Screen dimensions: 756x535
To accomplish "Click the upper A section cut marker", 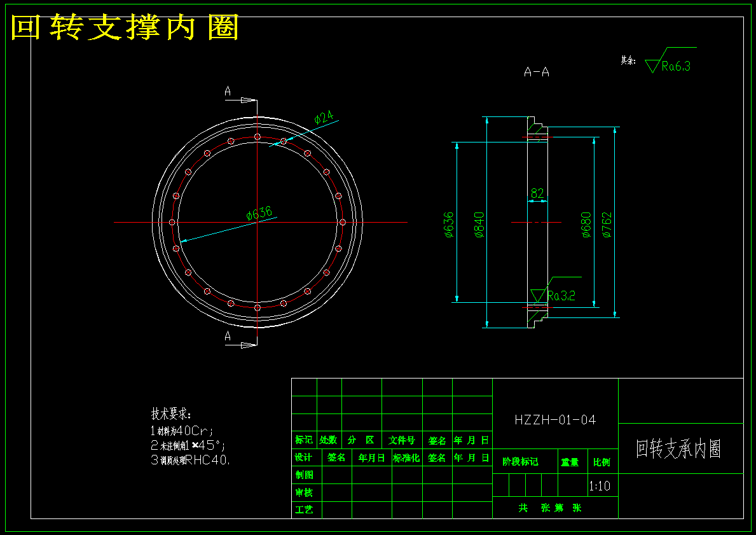I will point(228,91).
